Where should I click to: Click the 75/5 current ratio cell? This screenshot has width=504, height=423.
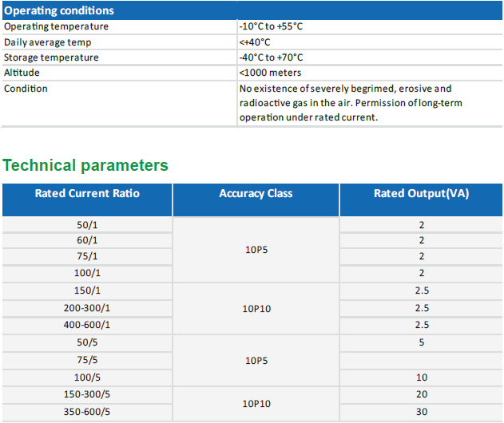click(87, 359)
